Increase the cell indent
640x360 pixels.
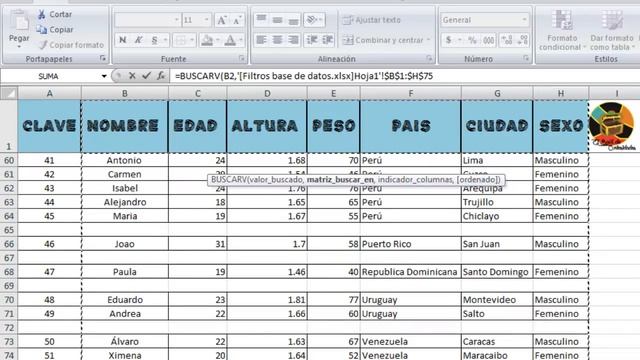(327, 40)
